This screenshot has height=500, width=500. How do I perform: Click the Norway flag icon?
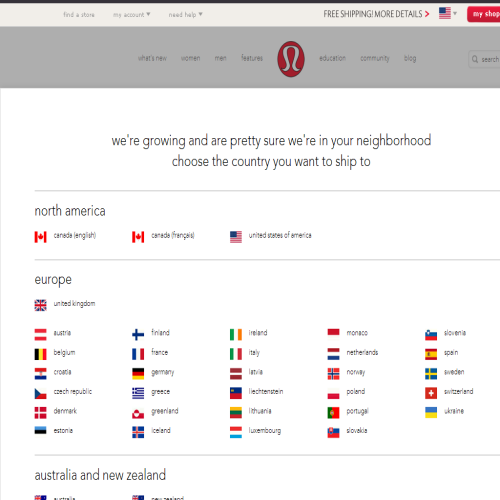point(333,374)
